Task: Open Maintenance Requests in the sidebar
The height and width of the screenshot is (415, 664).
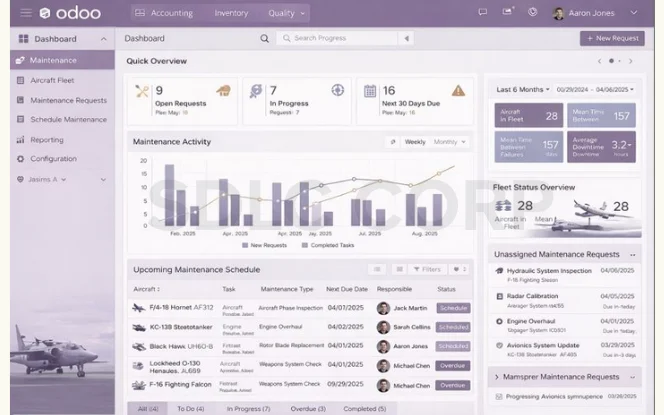Action: pyautogui.click(x=62, y=100)
